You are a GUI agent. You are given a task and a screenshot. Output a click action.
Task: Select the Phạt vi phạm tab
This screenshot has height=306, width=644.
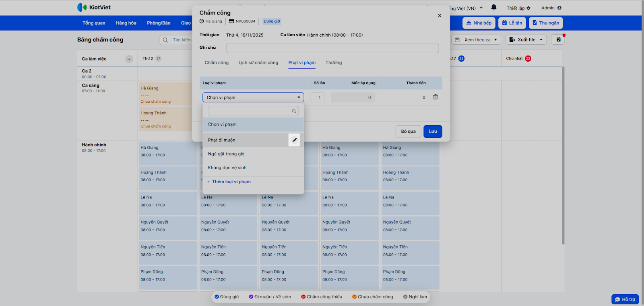coord(302,63)
